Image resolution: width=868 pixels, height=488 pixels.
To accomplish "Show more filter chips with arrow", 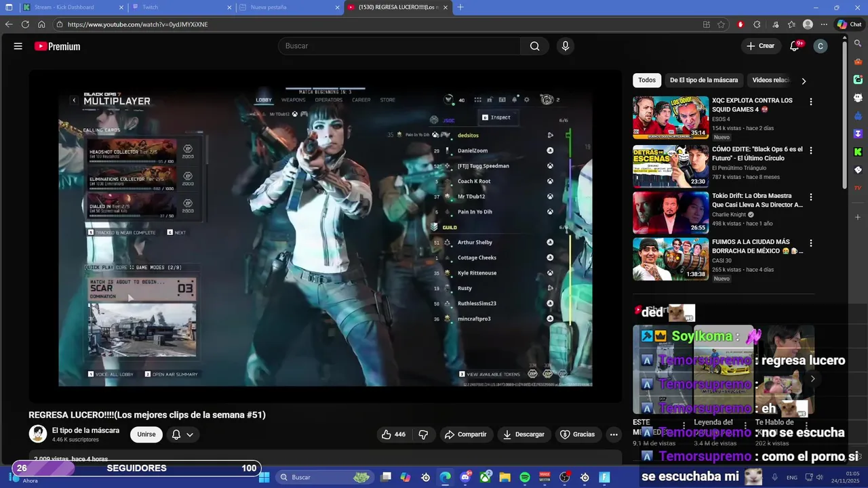I will 804,81.
